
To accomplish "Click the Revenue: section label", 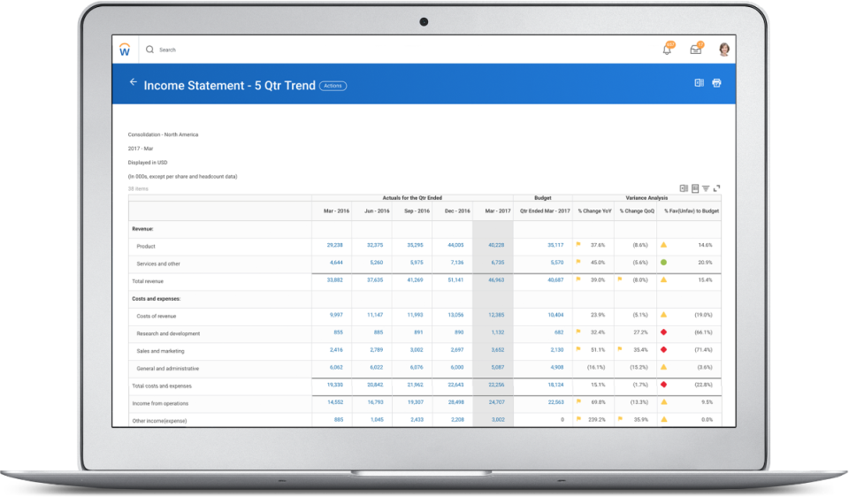I will (142, 229).
